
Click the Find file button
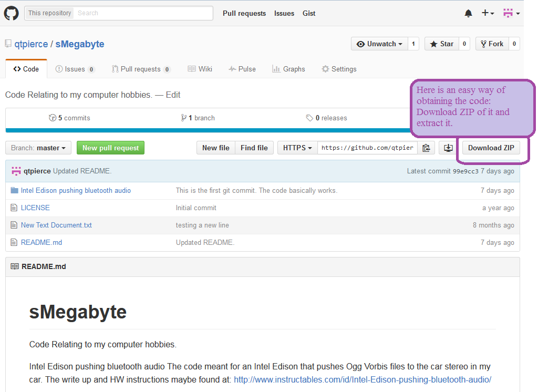pyautogui.click(x=254, y=148)
